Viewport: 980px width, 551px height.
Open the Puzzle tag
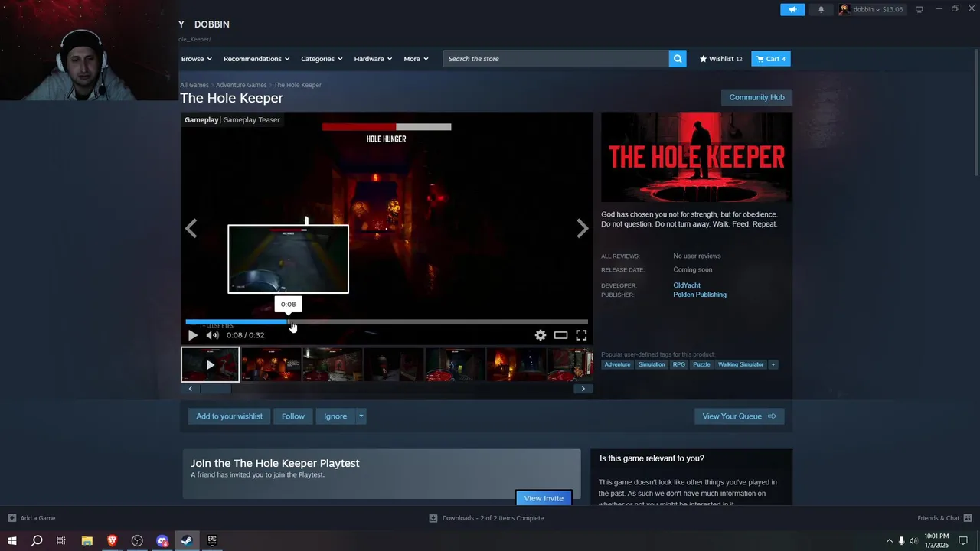(701, 364)
